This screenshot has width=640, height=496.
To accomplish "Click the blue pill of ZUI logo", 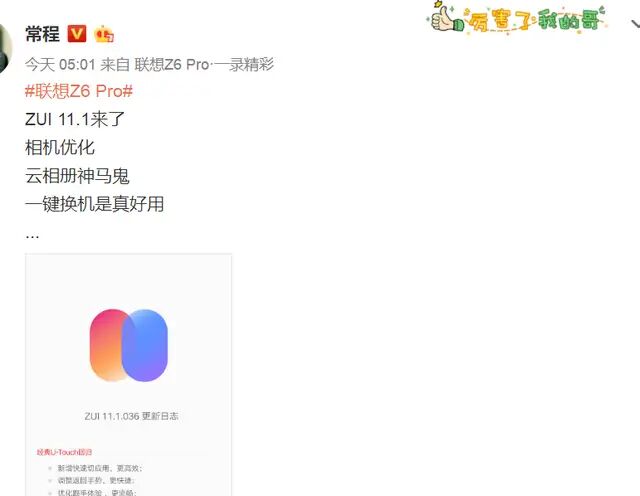I will [x=144, y=345].
